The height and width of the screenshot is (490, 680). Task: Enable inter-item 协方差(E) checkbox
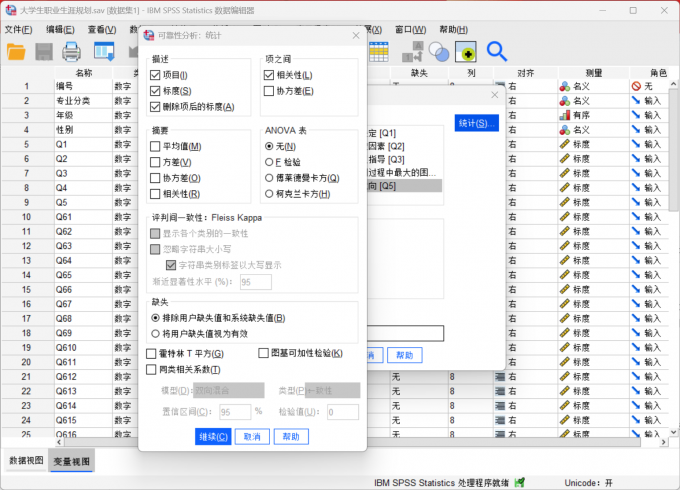tap(269, 91)
